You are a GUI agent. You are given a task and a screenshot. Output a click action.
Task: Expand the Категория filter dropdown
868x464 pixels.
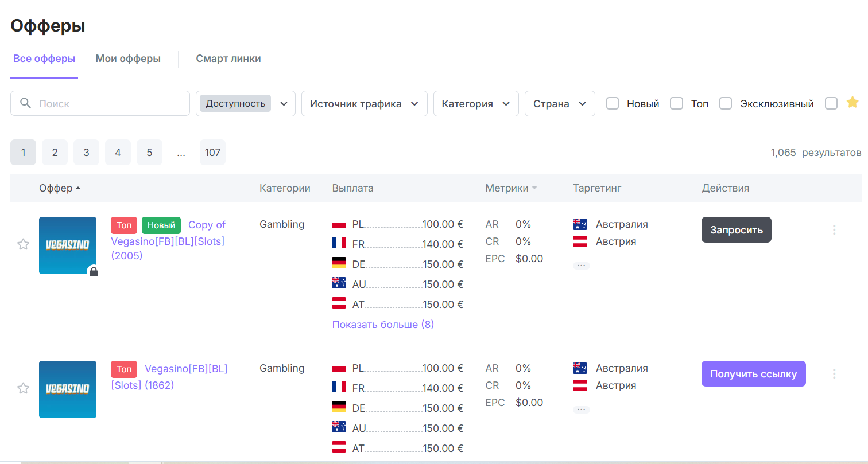475,104
